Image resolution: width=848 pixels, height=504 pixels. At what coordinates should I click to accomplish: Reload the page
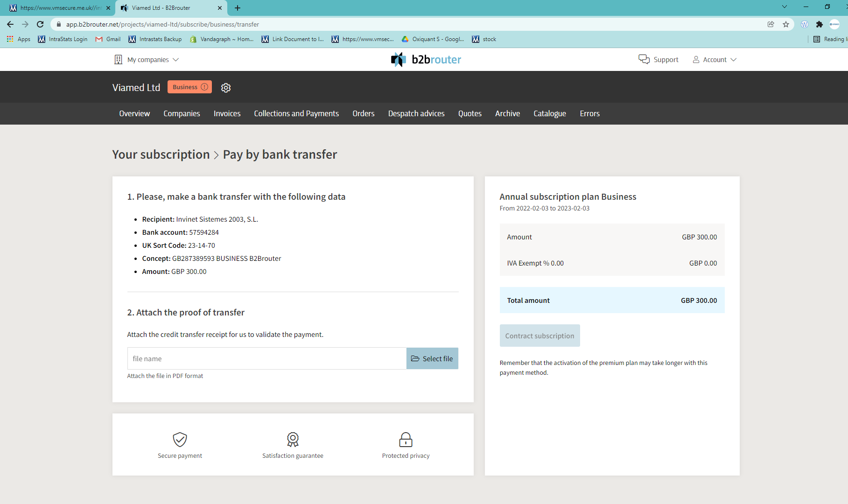pos(40,24)
